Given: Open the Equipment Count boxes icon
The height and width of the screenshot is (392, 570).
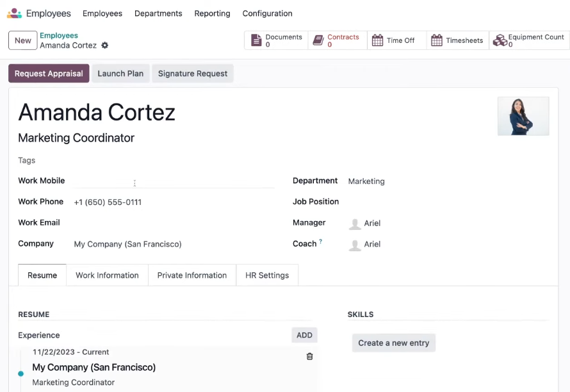Looking at the screenshot, I should pyautogui.click(x=500, y=40).
